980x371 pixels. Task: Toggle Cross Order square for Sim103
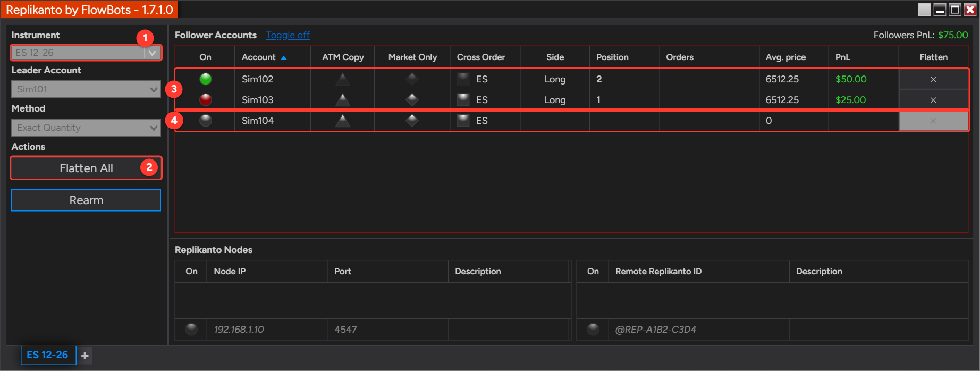click(463, 99)
